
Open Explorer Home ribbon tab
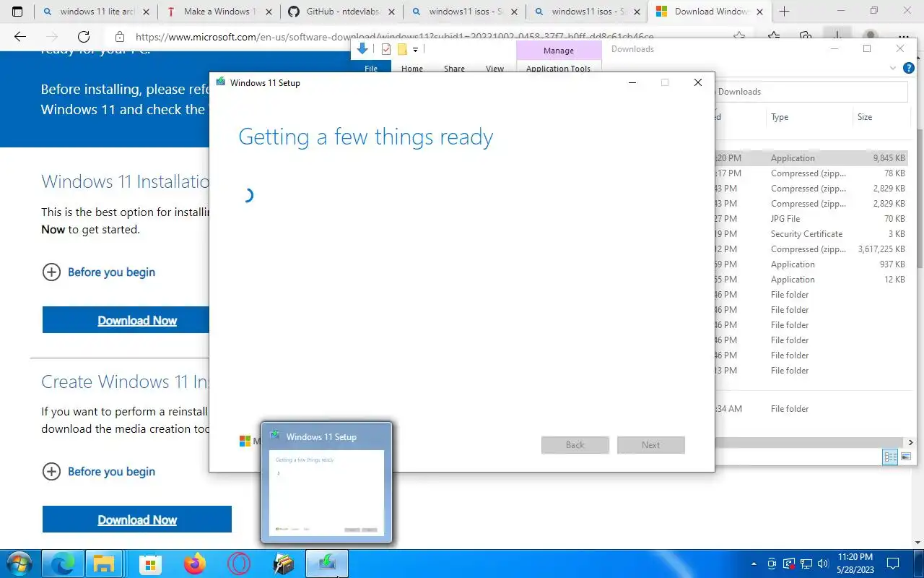point(412,69)
